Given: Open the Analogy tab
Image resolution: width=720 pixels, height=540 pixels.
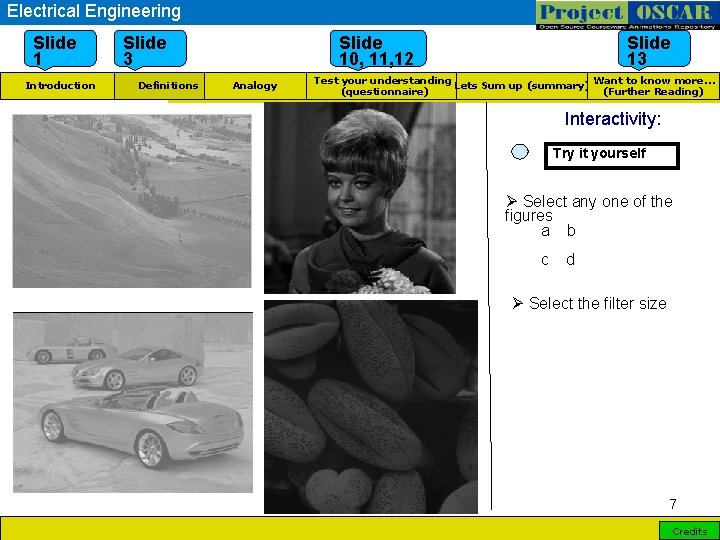Looking at the screenshot, I should point(255,86).
